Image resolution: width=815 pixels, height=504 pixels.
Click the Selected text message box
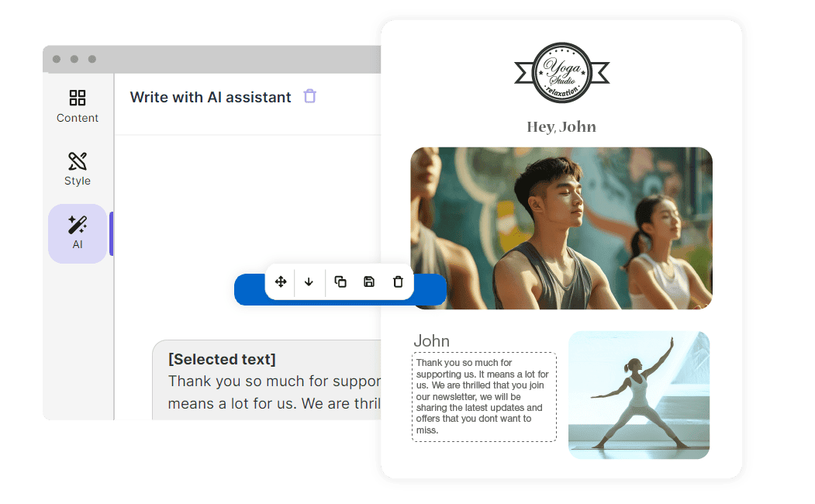tap(267, 380)
